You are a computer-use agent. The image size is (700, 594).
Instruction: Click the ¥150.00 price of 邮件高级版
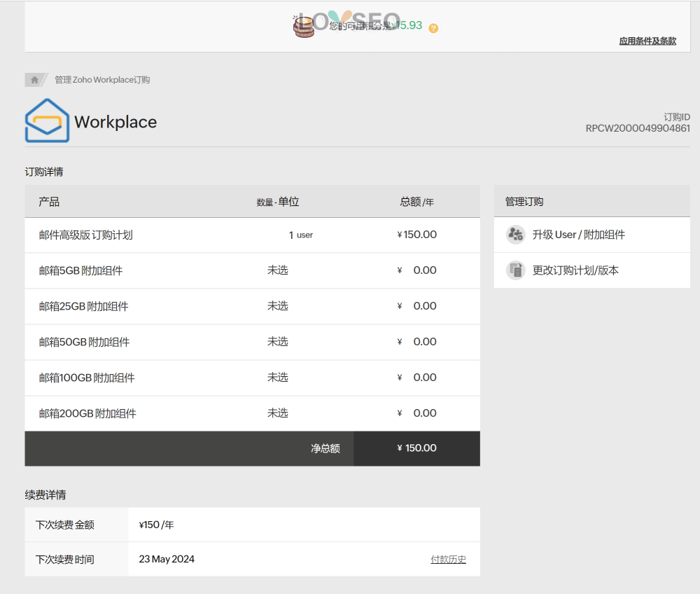416,235
